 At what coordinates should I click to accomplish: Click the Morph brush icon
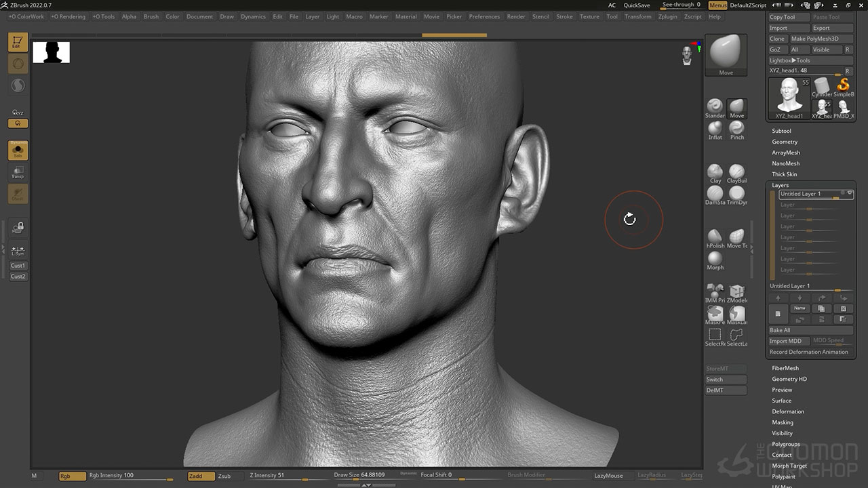pyautogui.click(x=715, y=259)
